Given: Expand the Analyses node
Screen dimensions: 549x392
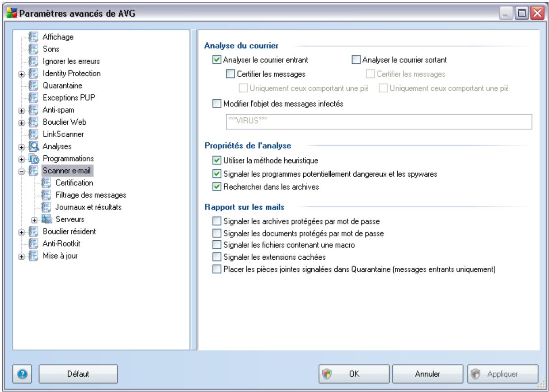Looking at the screenshot, I should tap(21, 146).
